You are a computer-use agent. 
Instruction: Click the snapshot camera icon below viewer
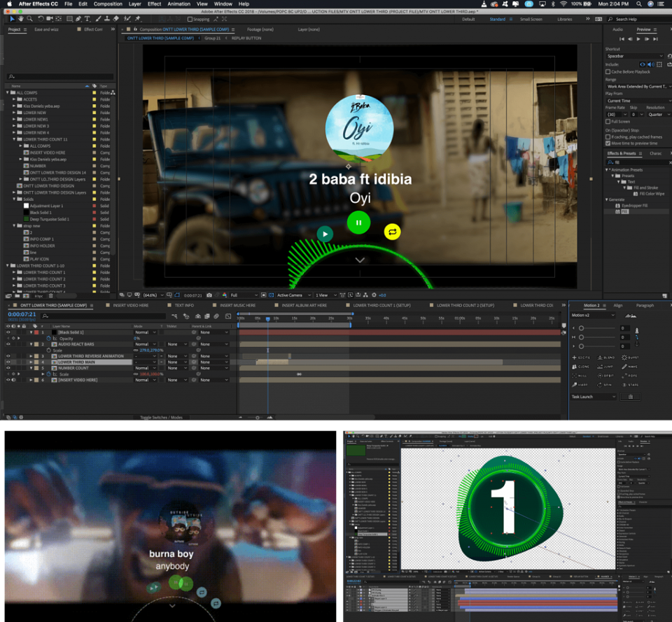(209, 295)
